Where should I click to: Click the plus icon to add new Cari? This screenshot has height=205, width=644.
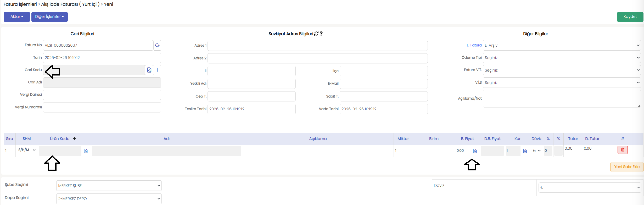coord(157,70)
